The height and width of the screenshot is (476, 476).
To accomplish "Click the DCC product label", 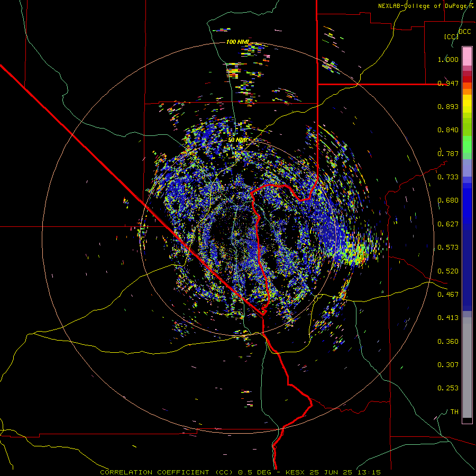I will pyautogui.click(x=465, y=32).
